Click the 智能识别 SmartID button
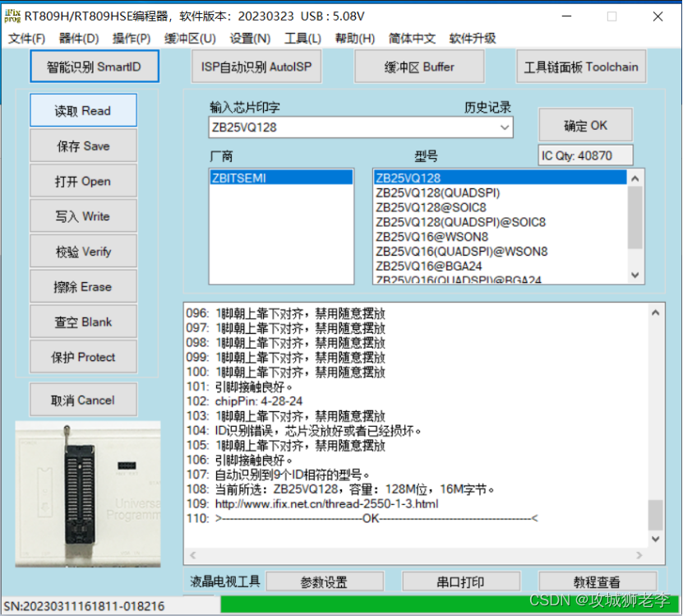 pos(95,67)
